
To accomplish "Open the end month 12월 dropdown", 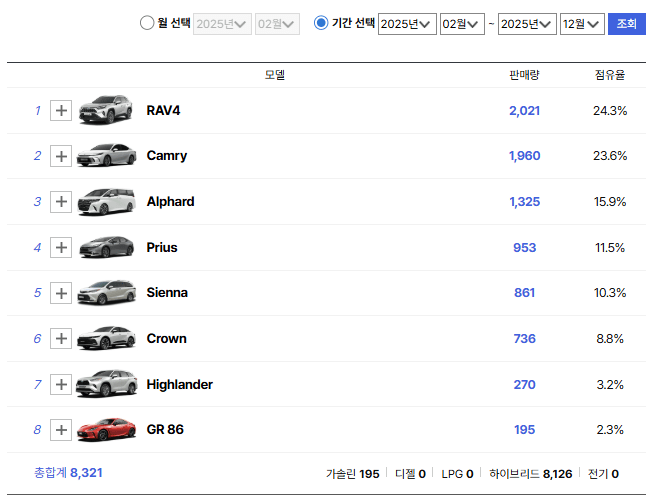I will click(581, 24).
